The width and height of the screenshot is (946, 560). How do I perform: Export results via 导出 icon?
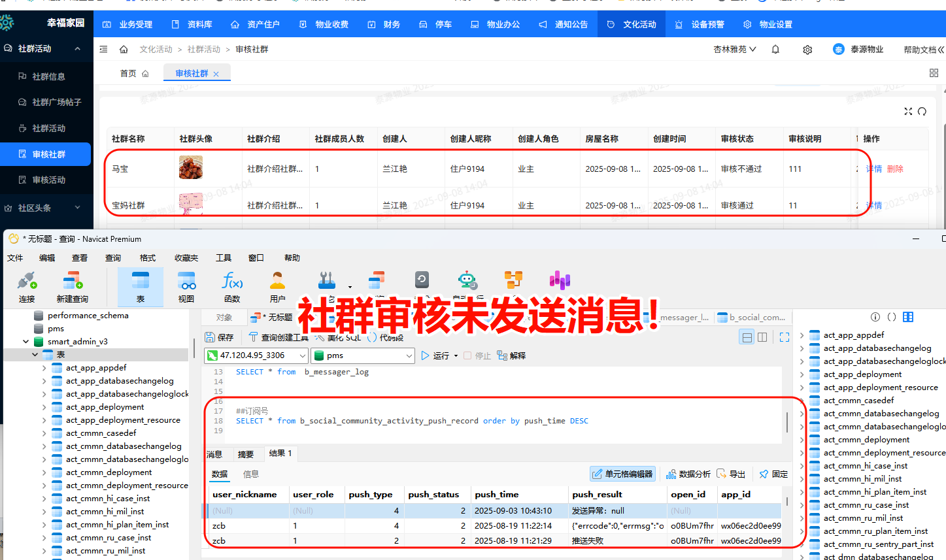coord(732,474)
